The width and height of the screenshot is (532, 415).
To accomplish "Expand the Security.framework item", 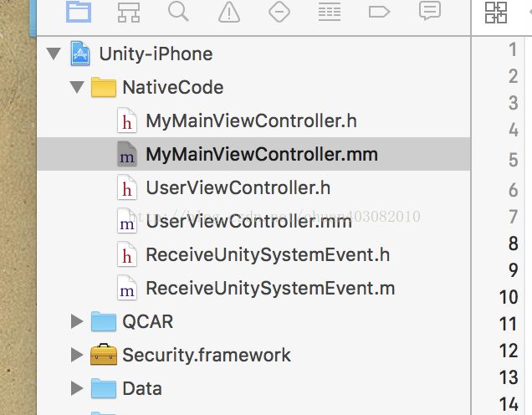I will coord(77,355).
